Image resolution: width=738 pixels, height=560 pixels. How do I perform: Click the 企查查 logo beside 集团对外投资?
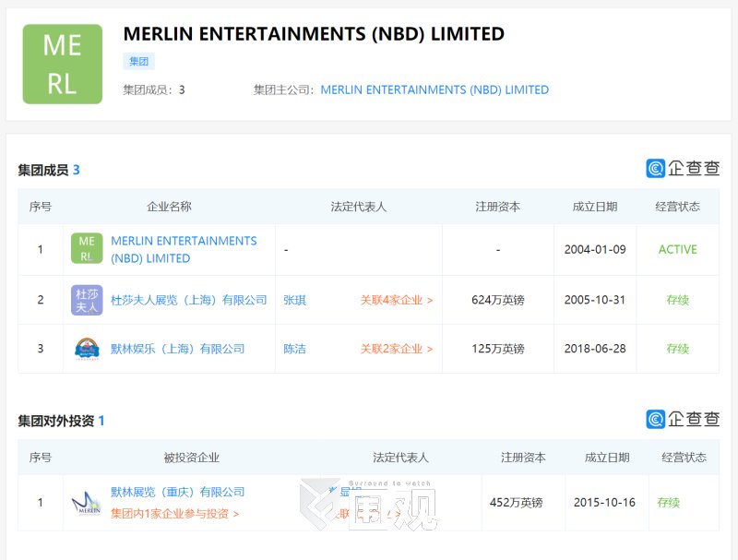pyautogui.click(x=683, y=419)
